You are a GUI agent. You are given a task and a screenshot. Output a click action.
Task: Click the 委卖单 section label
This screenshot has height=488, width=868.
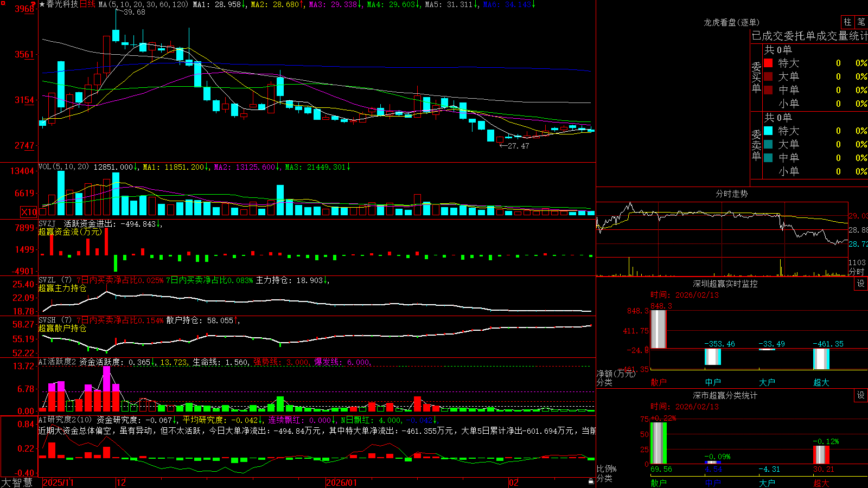(756, 145)
